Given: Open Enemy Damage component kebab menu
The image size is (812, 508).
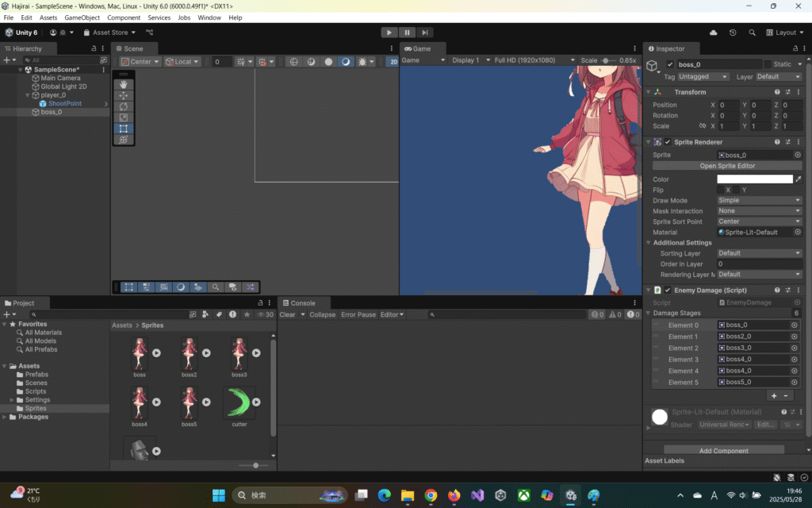Looking at the screenshot, I should pyautogui.click(x=798, y=291).
